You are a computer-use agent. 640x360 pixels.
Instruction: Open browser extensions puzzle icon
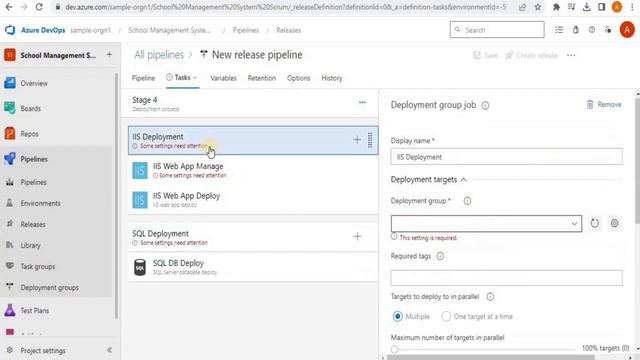coord(556,7)
